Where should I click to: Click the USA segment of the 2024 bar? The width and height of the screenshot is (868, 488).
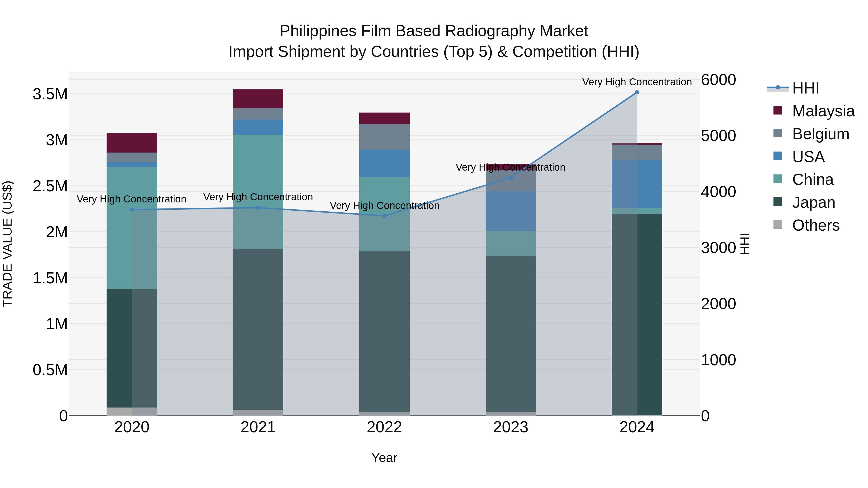click(x=637, y=184)
